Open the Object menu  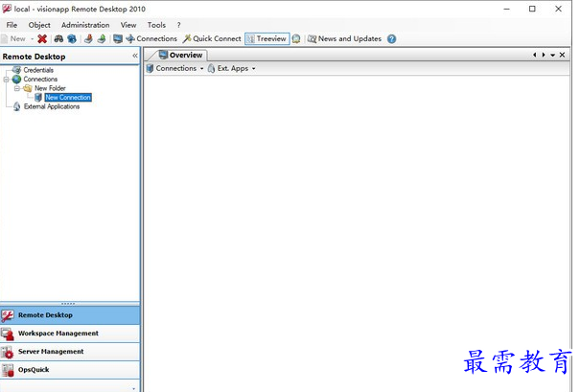point(39,25)
